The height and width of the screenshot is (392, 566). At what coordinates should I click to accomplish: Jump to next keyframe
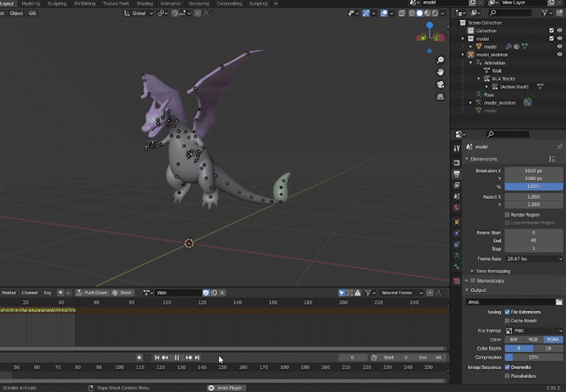[x=189, y=357]
